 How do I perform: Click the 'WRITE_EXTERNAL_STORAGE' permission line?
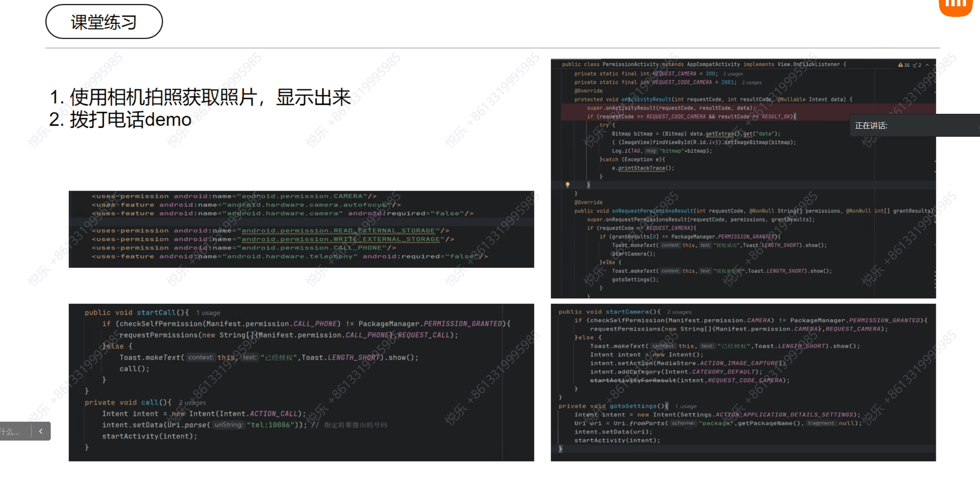(273, 239)
